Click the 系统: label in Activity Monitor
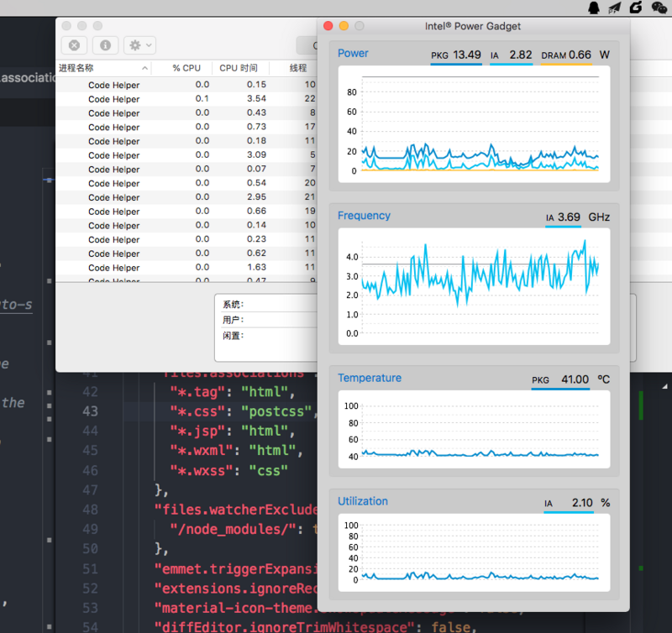 234,305
